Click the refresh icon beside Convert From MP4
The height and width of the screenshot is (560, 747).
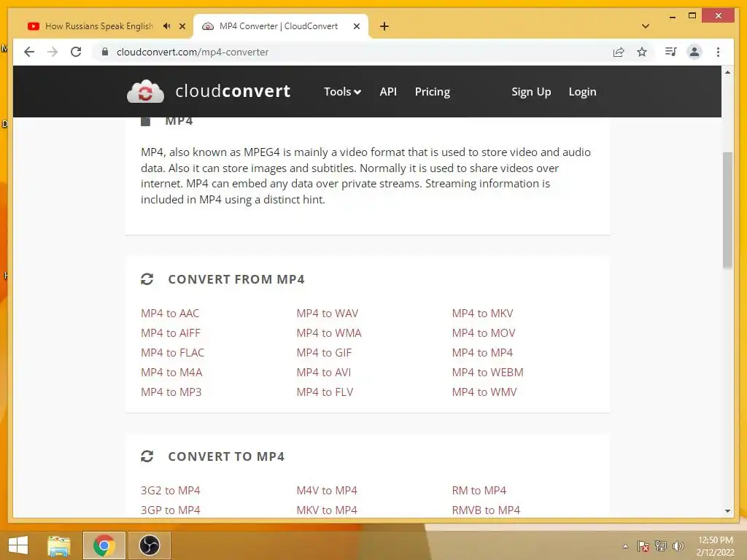(147, 279)
